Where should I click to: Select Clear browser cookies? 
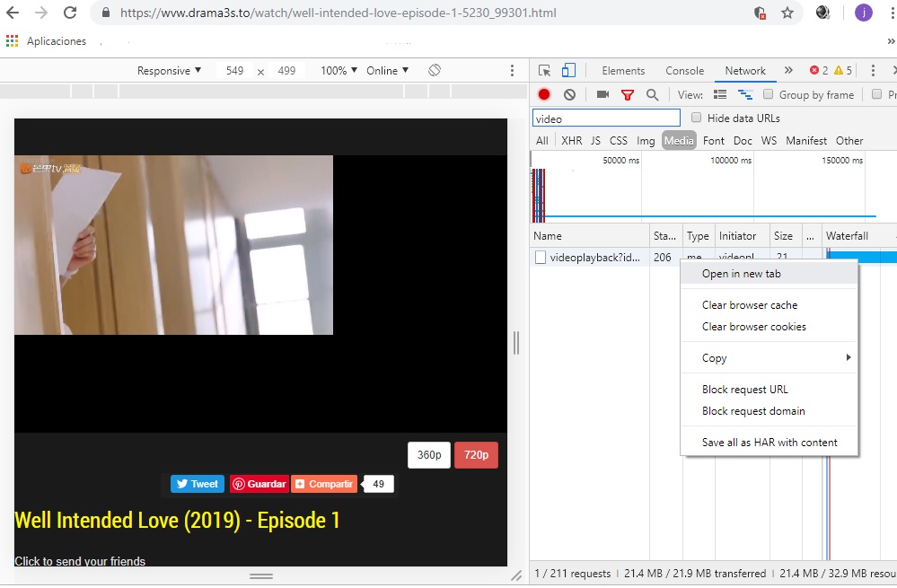769,327
